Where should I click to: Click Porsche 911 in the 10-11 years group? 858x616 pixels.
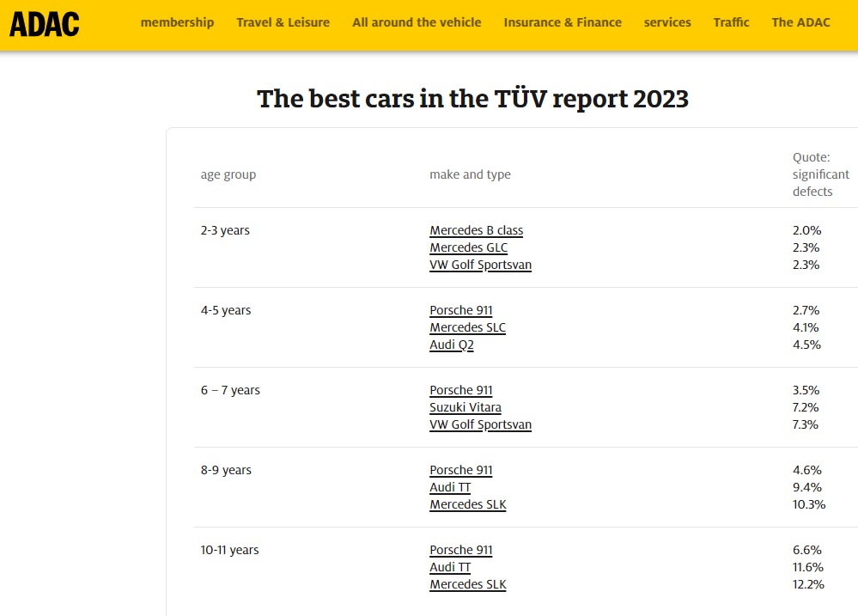click(x=460, y=550)
